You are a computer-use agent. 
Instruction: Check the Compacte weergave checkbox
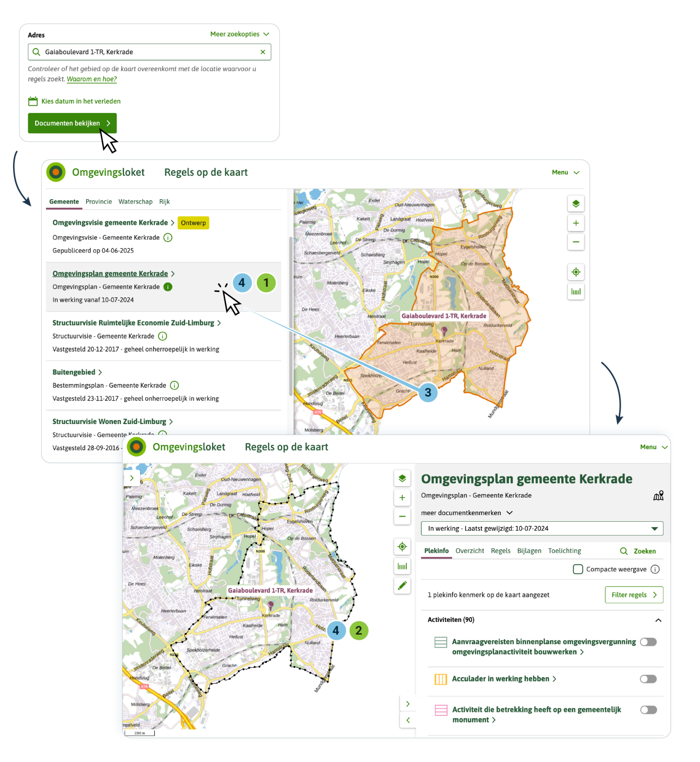(x=577, y=569)
